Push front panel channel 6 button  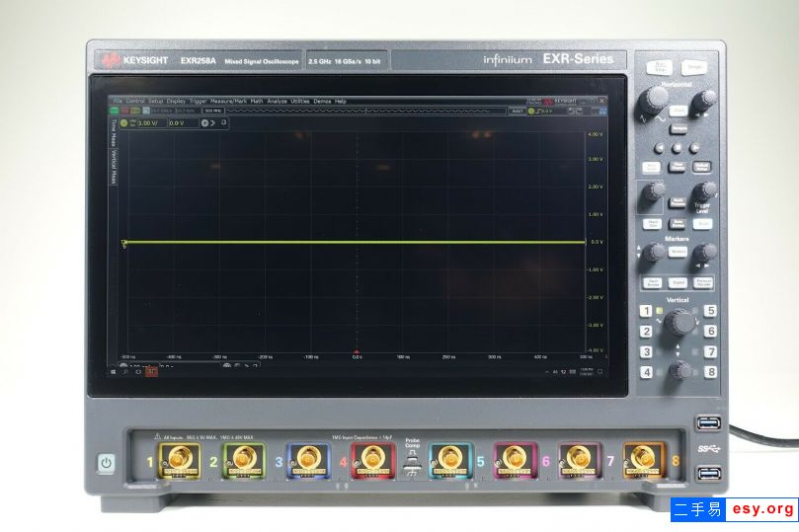710,331
